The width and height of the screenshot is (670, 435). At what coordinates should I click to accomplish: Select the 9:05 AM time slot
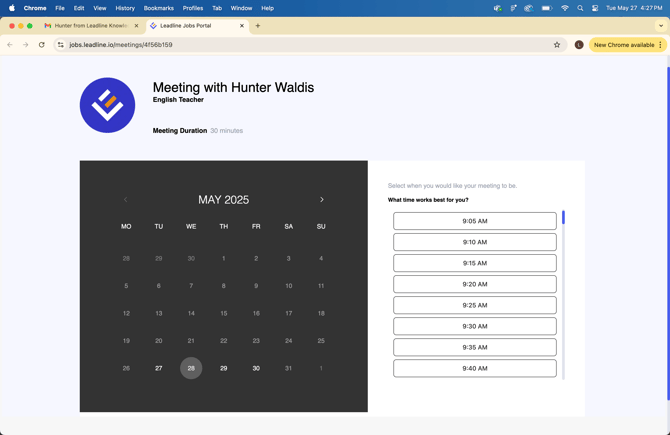[x=474, y=221]
